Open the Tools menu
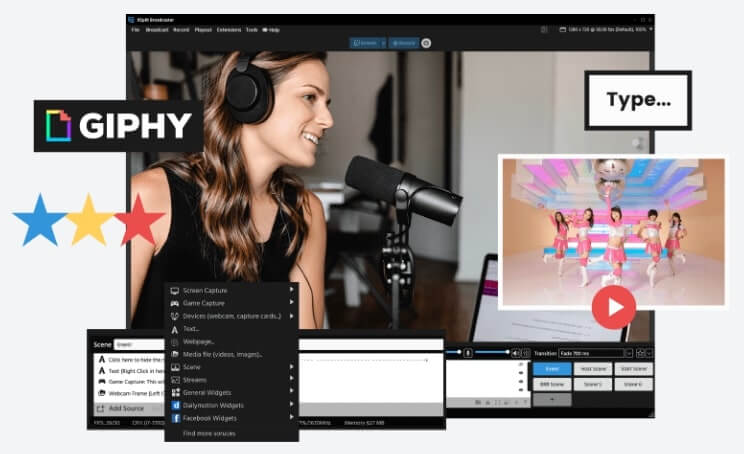The image size is (744, 454). 251,30
